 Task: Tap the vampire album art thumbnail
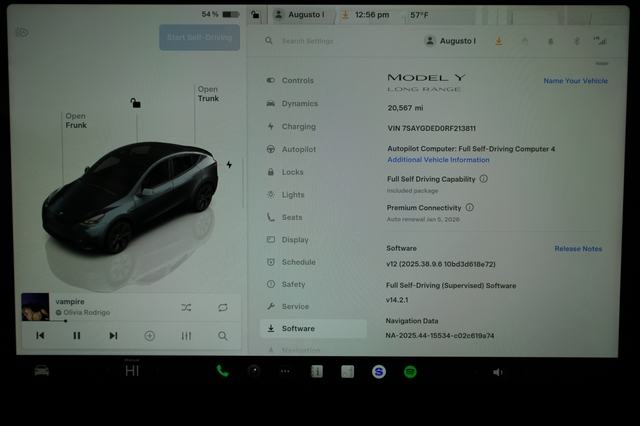pos(35,307)
